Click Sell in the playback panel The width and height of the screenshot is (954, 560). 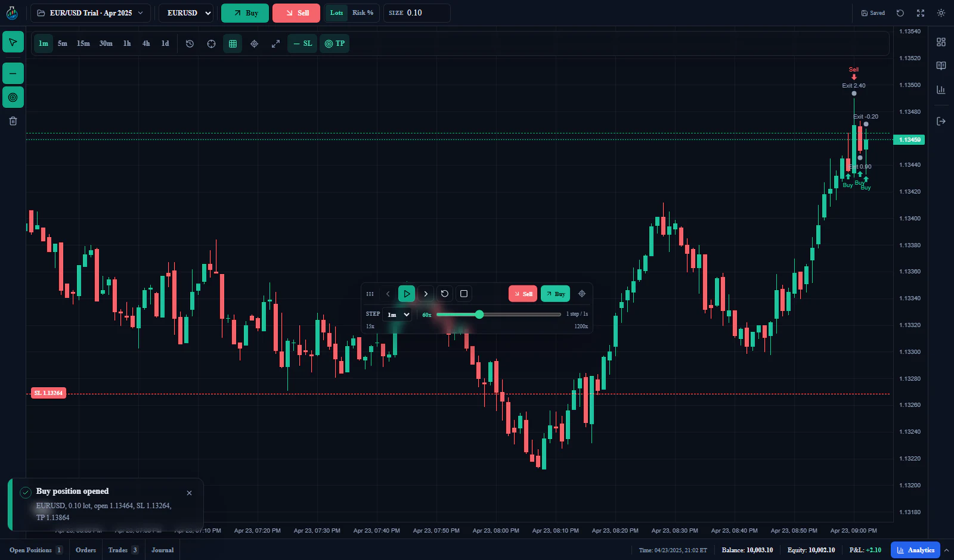click(x=523, y=294)
